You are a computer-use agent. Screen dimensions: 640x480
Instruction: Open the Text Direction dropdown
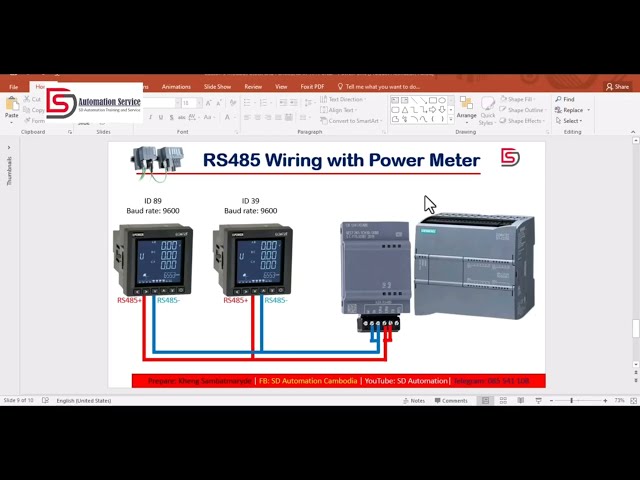tap(343, 99)
